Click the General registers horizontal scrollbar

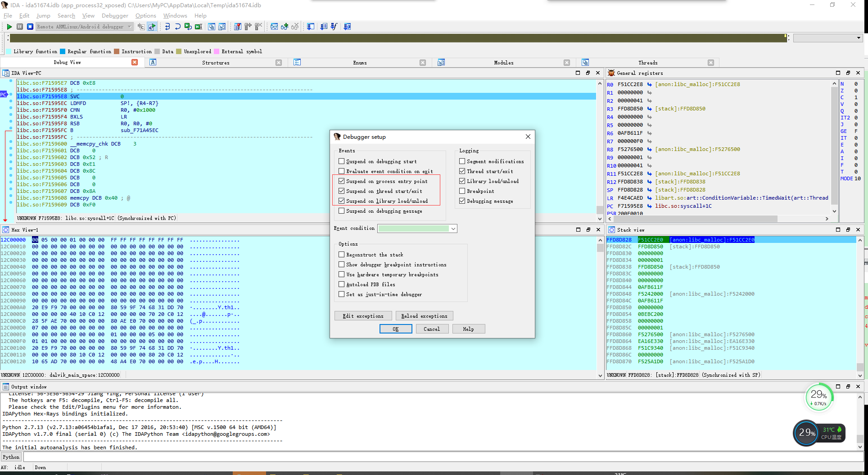pyautogui.click(x=719, y=219)
